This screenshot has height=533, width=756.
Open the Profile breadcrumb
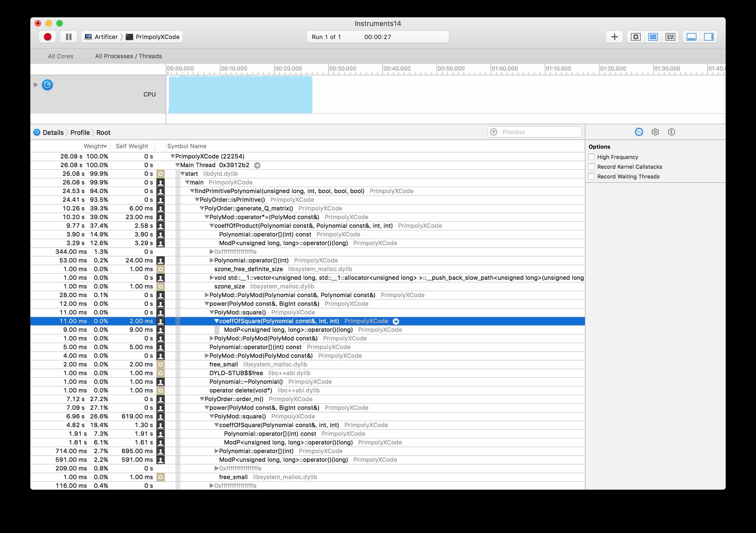tap(80, 132)
